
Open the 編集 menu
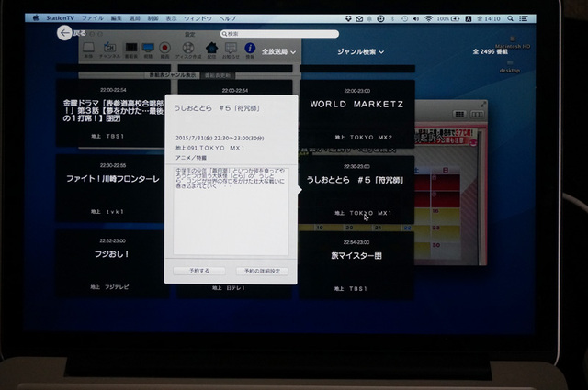coord(116,18)
